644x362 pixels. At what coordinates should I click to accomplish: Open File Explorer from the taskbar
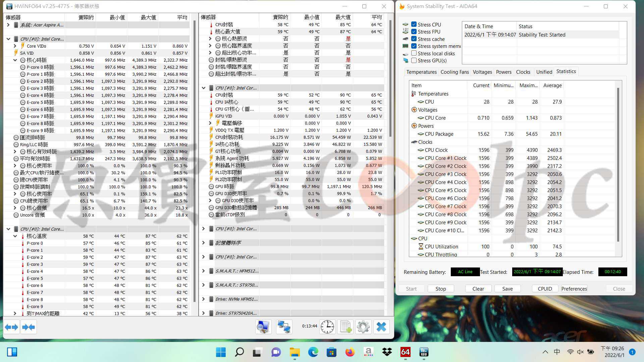pos(294,352)
